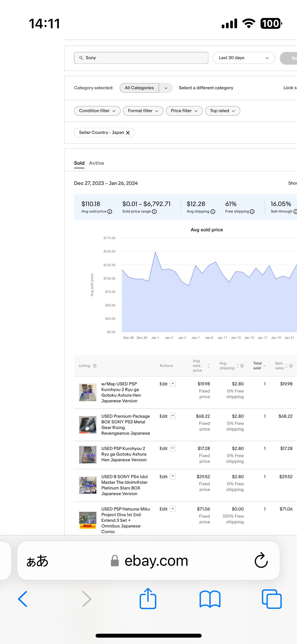Show info for Avg shipping column
Viewport: 297px width, 644px height.
pos(242,366)
